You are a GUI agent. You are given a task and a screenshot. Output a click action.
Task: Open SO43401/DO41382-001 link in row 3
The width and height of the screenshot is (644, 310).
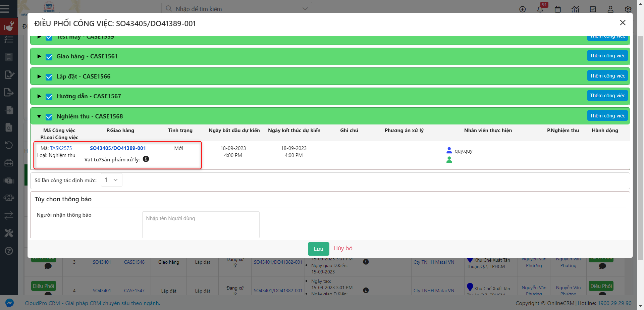[x=278, y=262]
